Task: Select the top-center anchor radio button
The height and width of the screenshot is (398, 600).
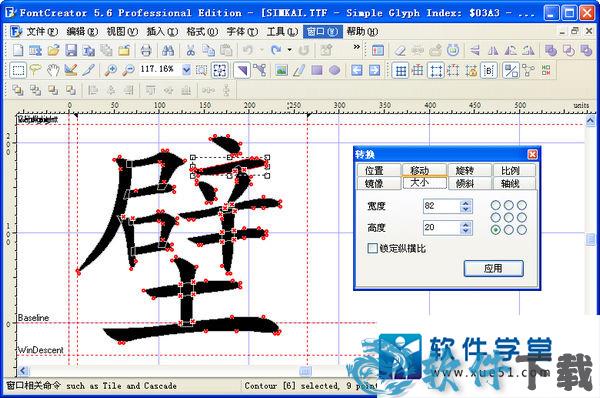Action: pos(509,205)
